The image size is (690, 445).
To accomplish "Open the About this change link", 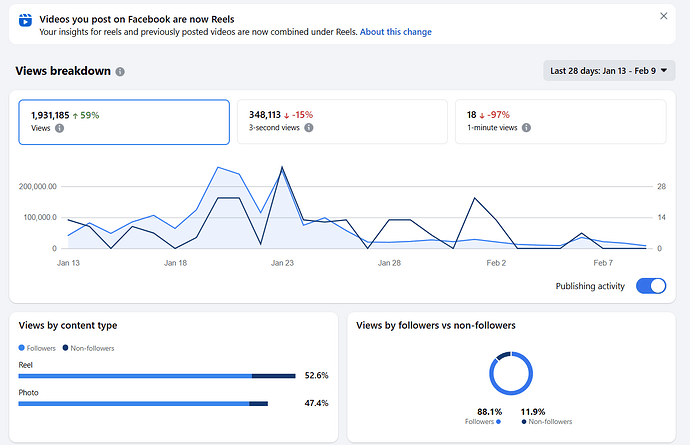I will [396, 32].
